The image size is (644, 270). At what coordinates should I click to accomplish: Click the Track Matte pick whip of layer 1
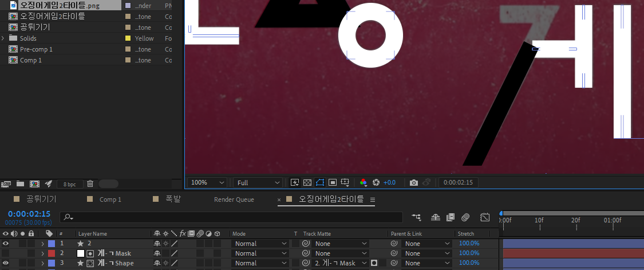(x=305, y=244)
